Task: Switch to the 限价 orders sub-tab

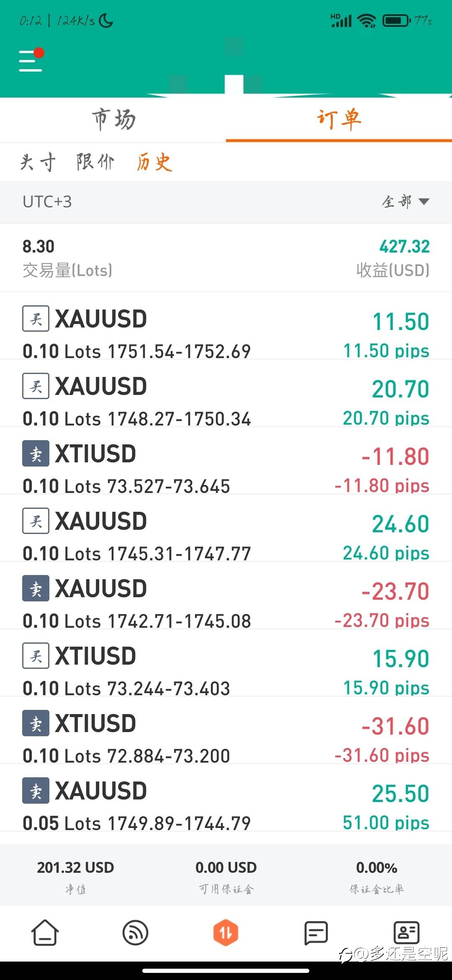Action: tap(95, 162)
